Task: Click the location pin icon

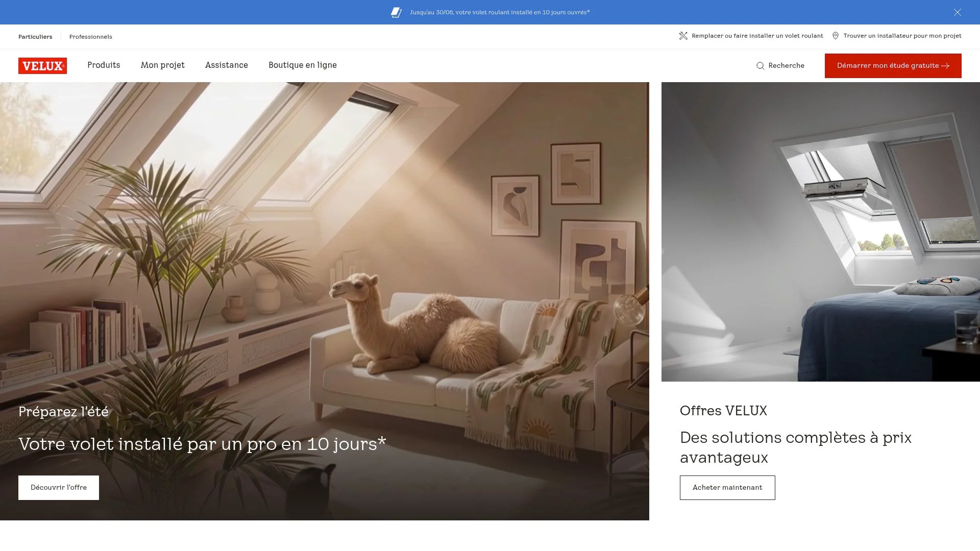Action: click(836, 36)
